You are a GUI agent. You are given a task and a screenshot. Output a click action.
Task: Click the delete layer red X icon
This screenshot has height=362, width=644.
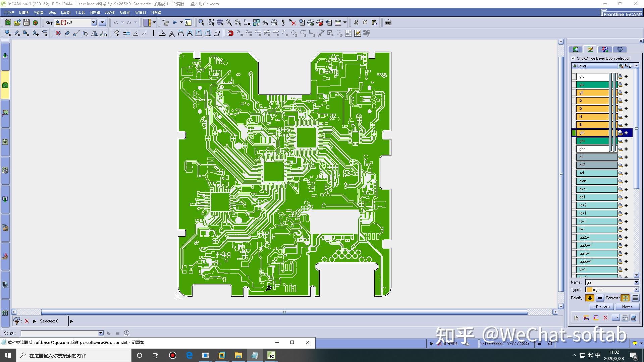[605, 318]
